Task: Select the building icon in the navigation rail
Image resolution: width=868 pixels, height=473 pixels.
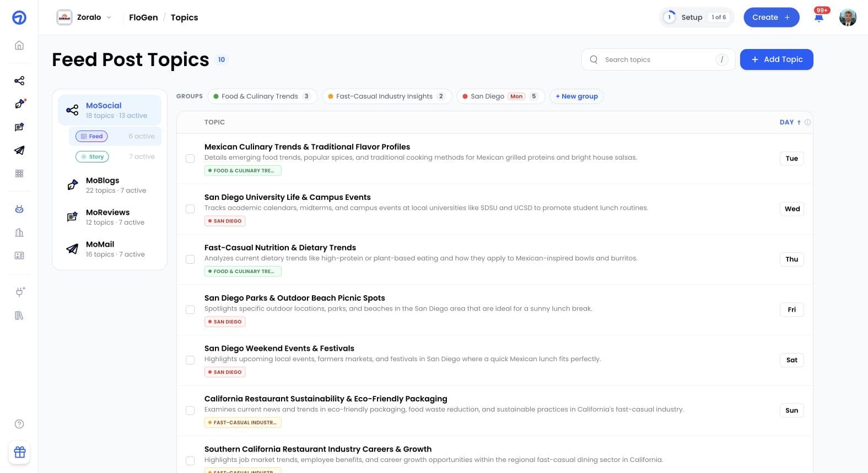Action: [19, 232]
